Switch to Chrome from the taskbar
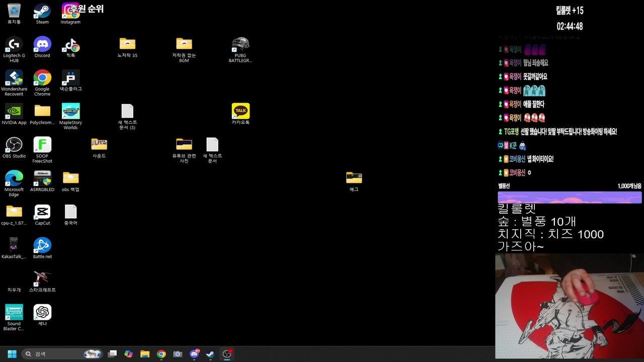 coord(161,354)
